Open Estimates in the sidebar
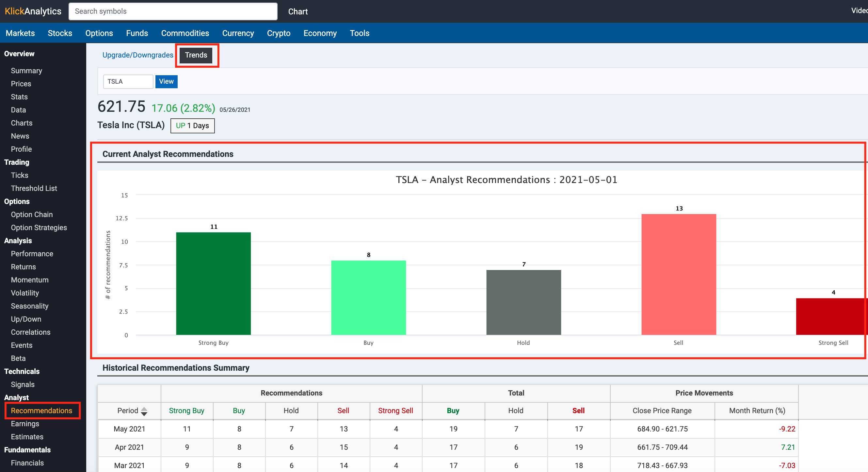This screenshot has height=472, width=868. 27,437
